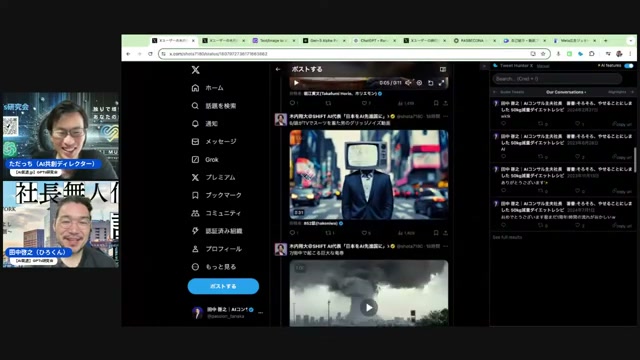This screenshot has width=640, height=360.
Task: Click See full results link
Action: point(507,237)
